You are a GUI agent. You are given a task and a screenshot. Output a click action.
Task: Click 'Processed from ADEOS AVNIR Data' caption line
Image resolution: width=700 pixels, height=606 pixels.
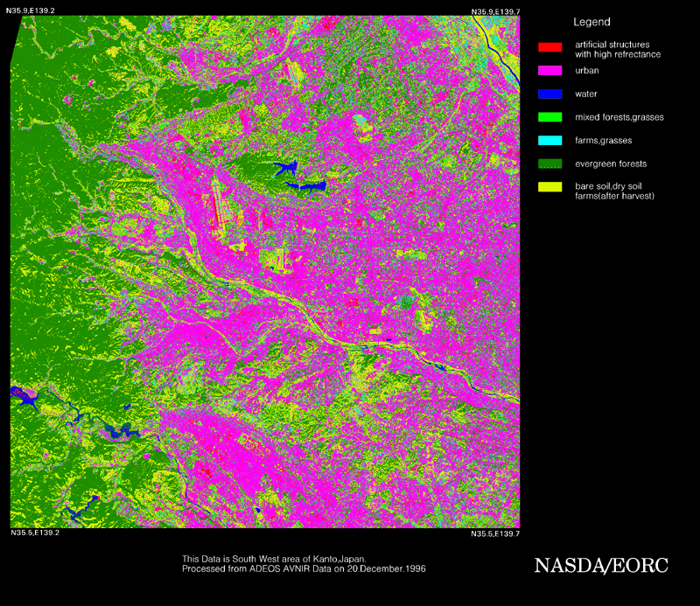[304, 569]
